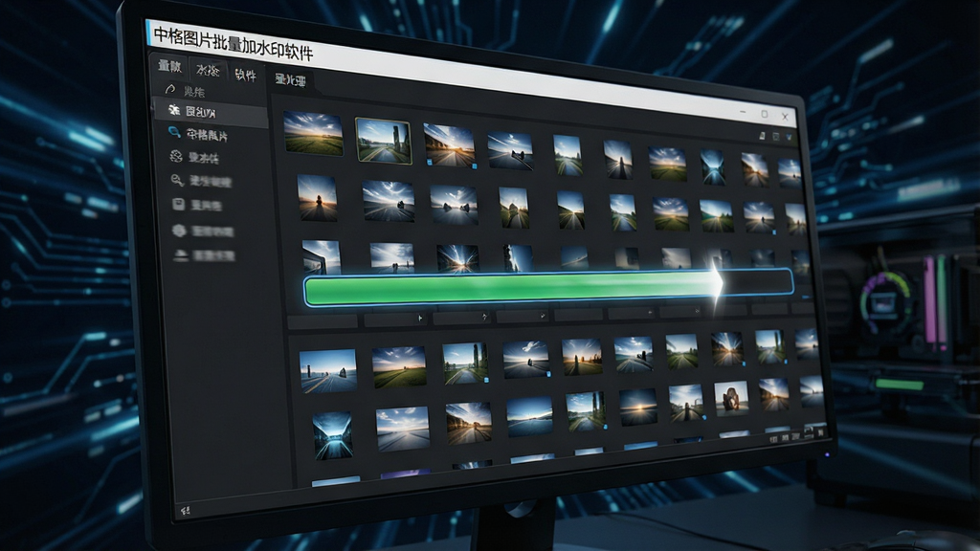Click the small icon in the window's bottom-left corner
980x551 pixels.
click(185, 511)
